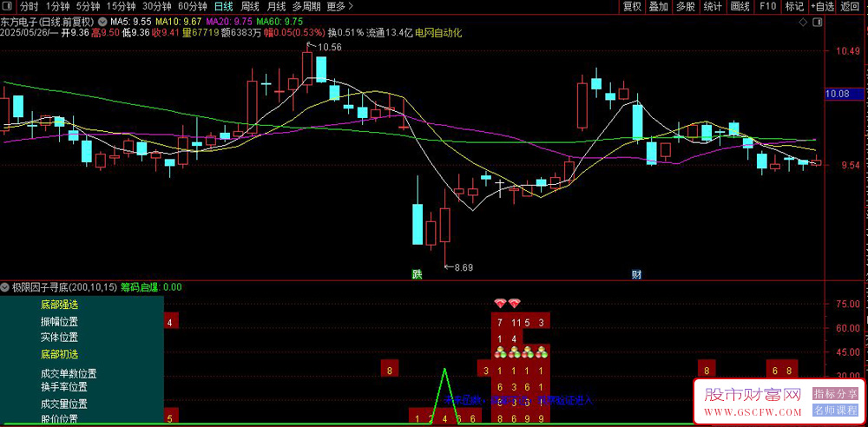Select the 月线 monthly period tab
868x427 pixels.
click(x=276, y=7)
